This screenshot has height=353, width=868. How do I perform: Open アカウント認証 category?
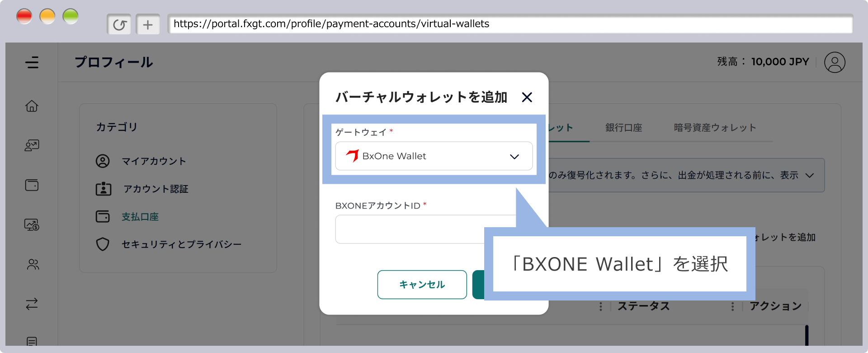(156, 189)
